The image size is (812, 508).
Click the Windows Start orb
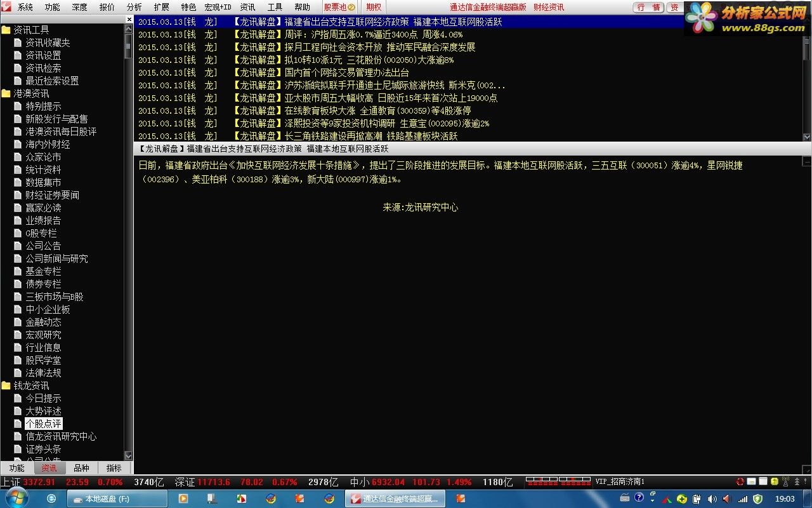(16, 498)
